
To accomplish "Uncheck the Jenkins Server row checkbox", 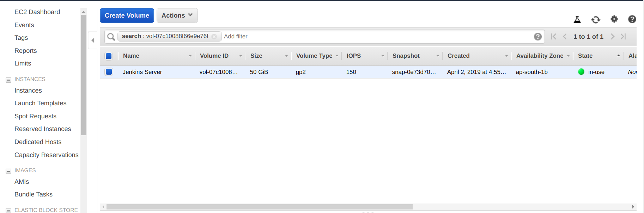I will [109, 72].
